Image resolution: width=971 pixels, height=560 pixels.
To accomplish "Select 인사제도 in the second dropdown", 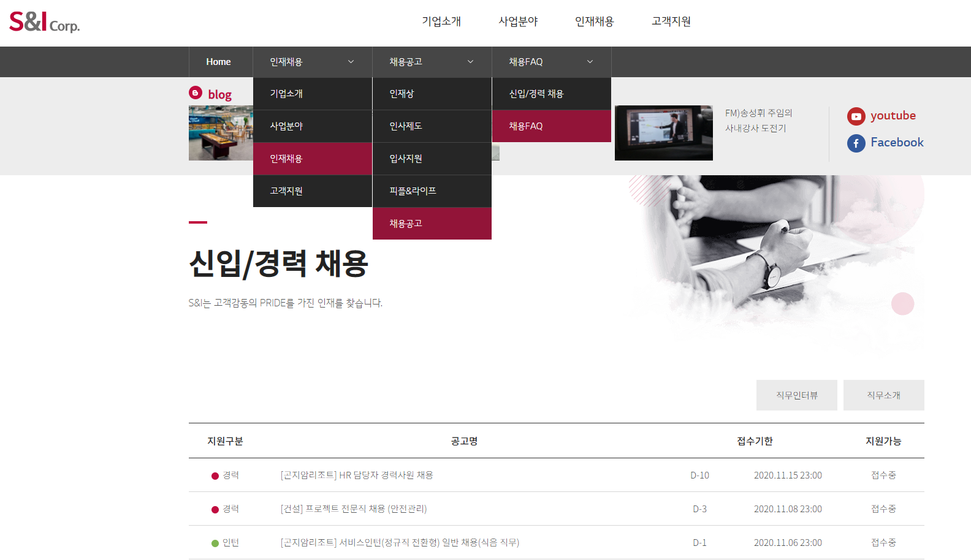I will tap(432, 126).
